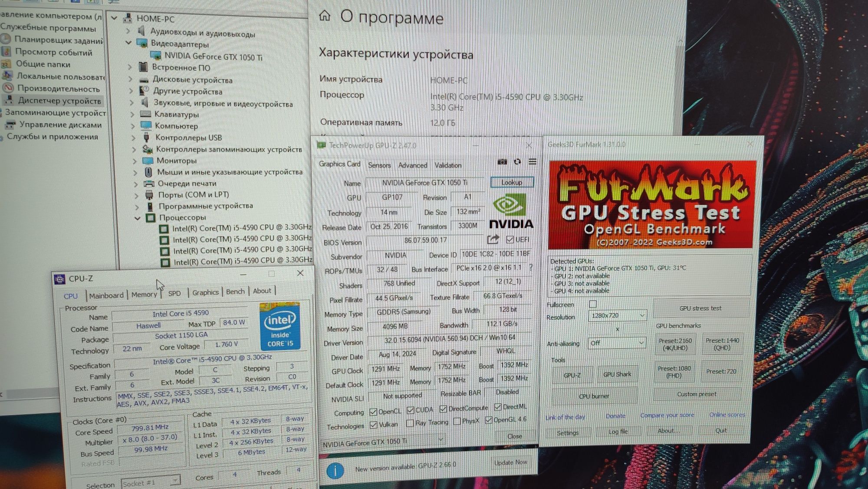The width and height of the screenshot is (868, 489).
Task: Expand the Аудиовходы и аудиовыходы node
Action: pos(128,31)
